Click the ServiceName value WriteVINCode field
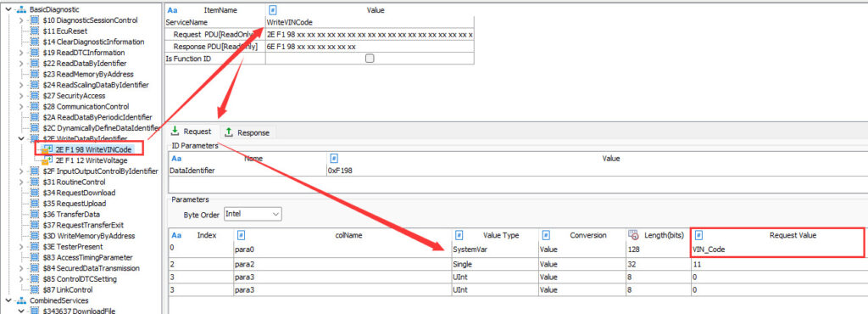The height and width of the screenshot is (314, 868). coord(370,23)
